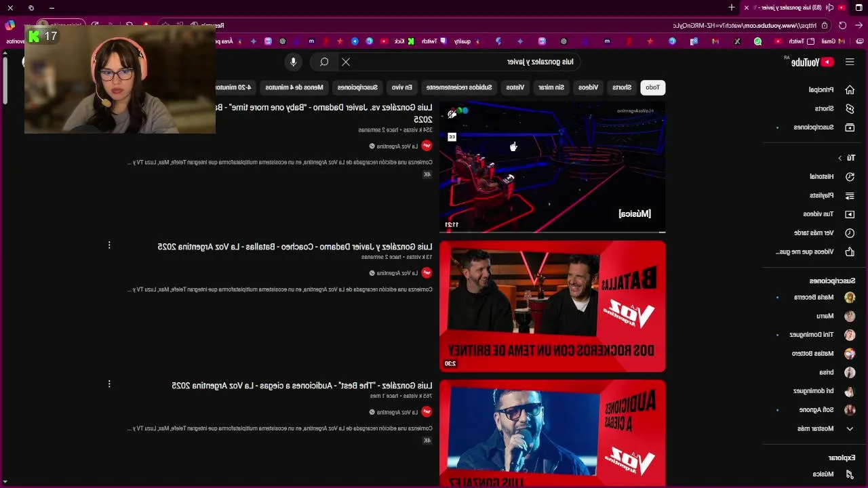The height and width of the screenshot is (488, 868).
Task: Select the Suscripciones filter chip
Action: pyautogui.click(x=357, y=87)
